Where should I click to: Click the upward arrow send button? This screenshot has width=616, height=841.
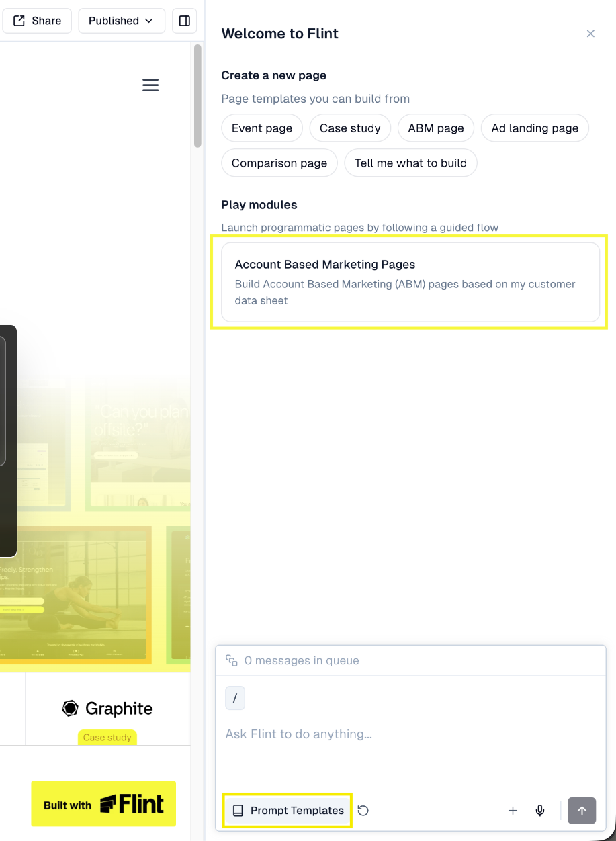pos(581,811)
